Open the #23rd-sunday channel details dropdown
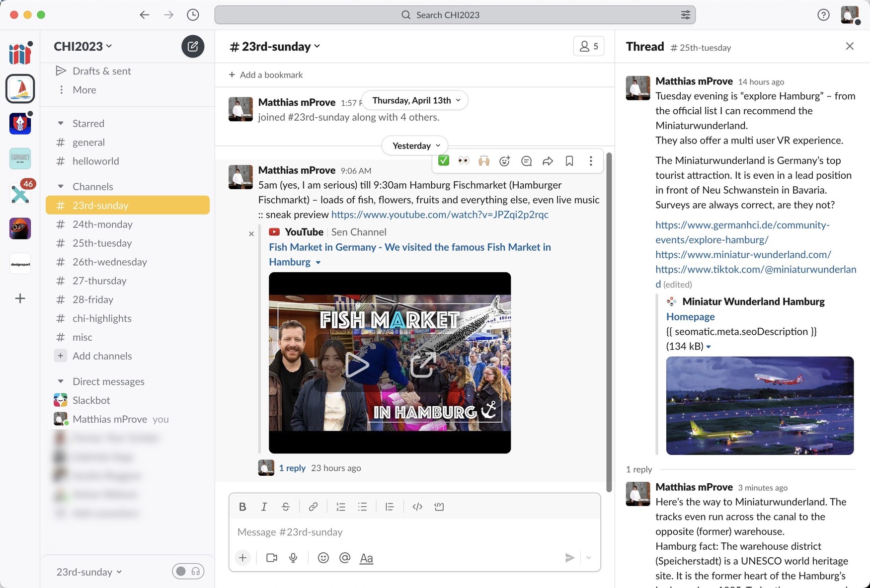This screenshot has height=588, width=870. coord(275,47)
